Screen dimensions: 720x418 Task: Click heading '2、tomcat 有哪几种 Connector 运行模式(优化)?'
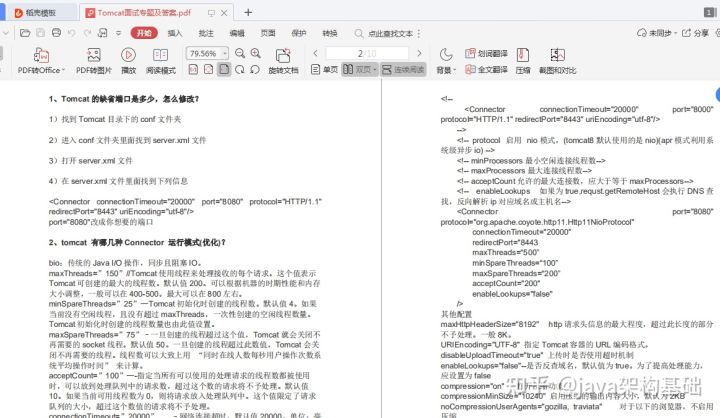pyautogui.click(x=137, y=243)
